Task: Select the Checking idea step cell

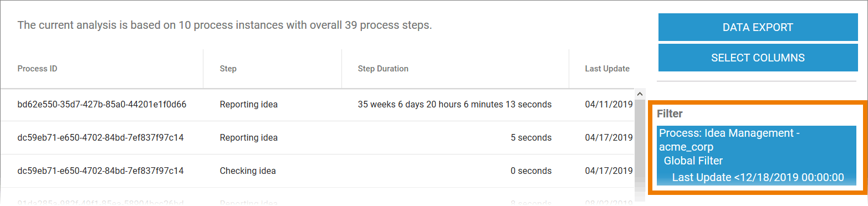Action: pyautogui.click(x=248, y=171)
